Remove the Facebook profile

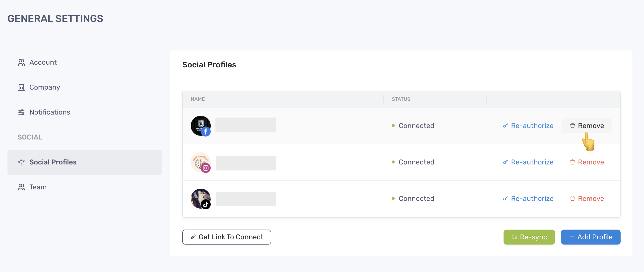(586, 126)
